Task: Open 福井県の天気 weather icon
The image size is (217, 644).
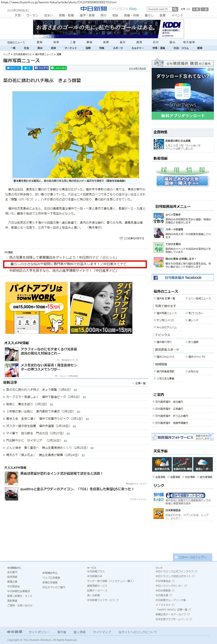Action: click(x=162, y=465)
